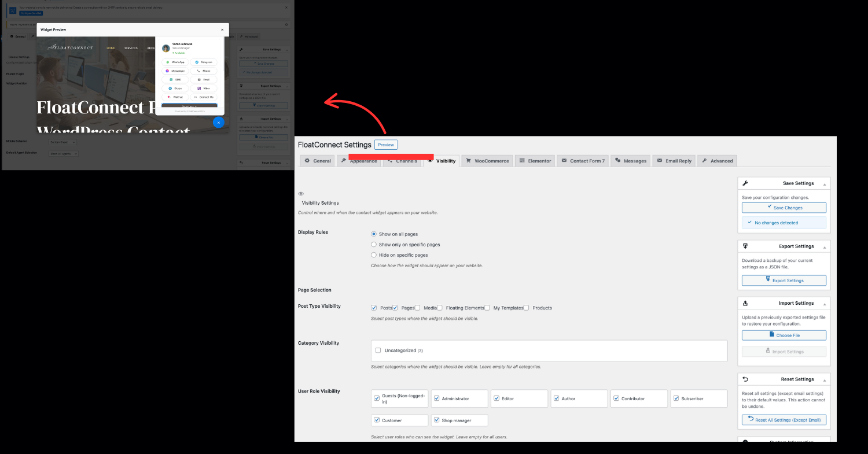Uncheck the Pages post type checkbox
This screenshot has width=868, height=454.
pos(395,308)
